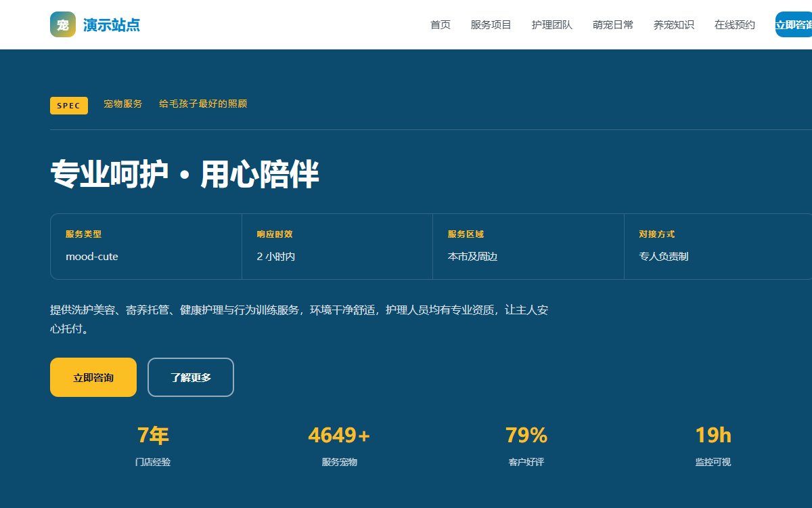Open the 服务项目 nav item
This screenshot has width=812, height=508.
pyautogui.click(x=491, y=25)
